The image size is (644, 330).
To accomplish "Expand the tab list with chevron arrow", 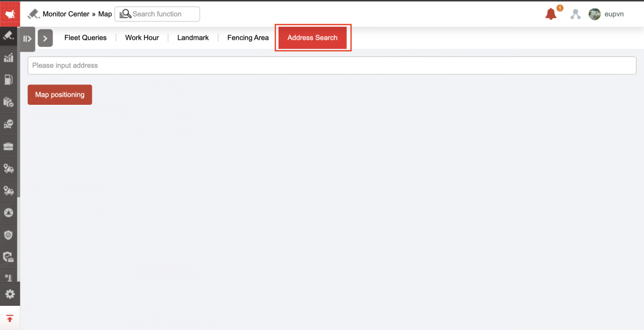I will pos(45,38).
